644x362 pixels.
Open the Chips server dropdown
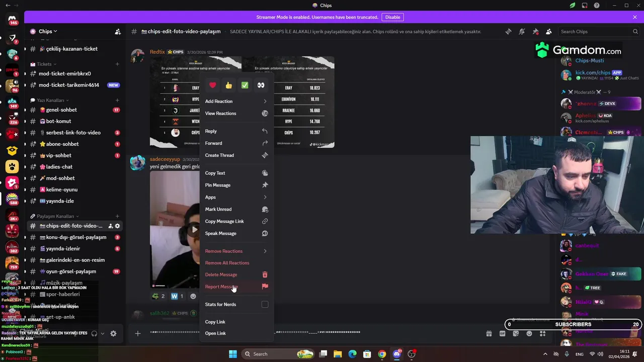[48, 31]
